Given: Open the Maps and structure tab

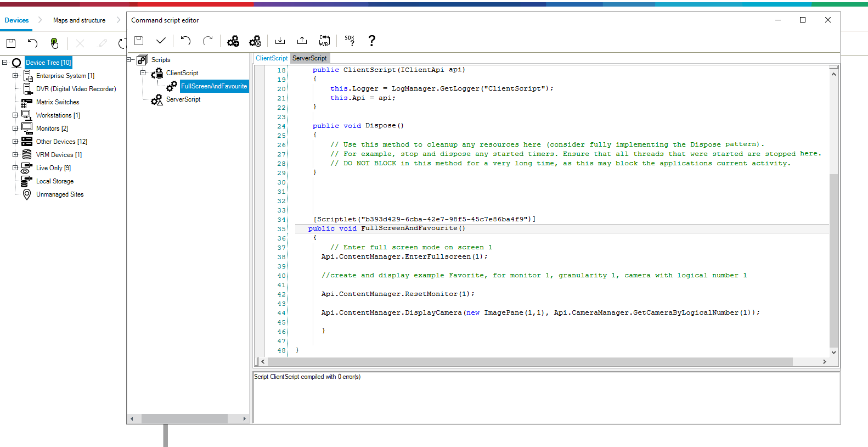Looking at the screenshot, I should pos(79,20).
